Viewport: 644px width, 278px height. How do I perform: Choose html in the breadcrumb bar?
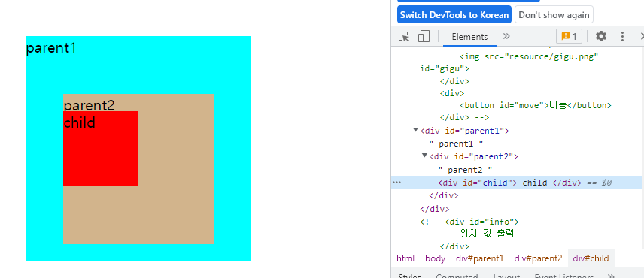(x=406, y=258)
